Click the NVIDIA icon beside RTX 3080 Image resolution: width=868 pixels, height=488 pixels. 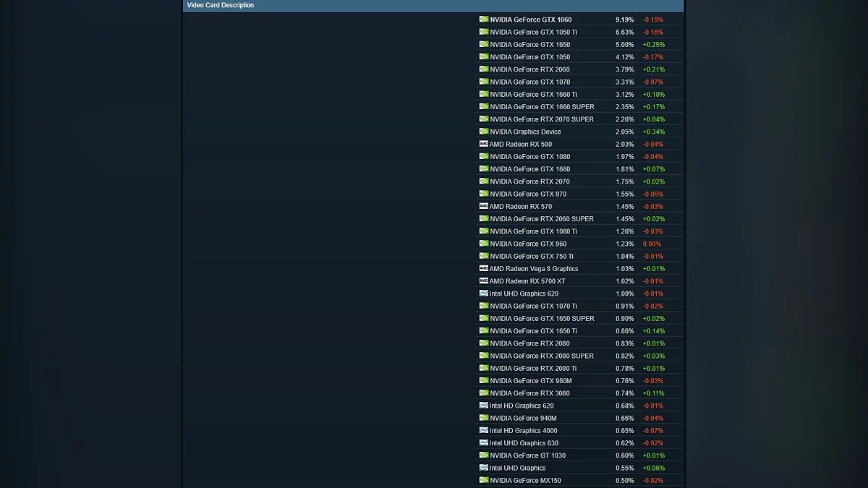[484, 393]
